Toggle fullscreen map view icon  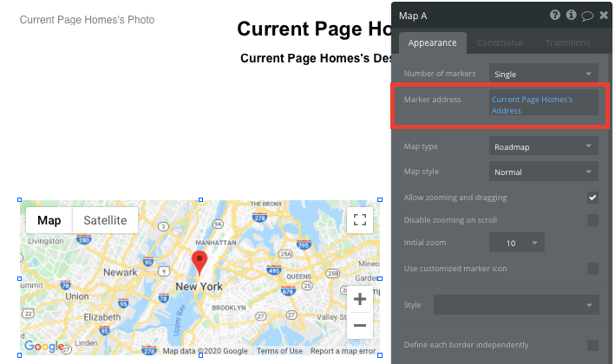pos(360,219)
